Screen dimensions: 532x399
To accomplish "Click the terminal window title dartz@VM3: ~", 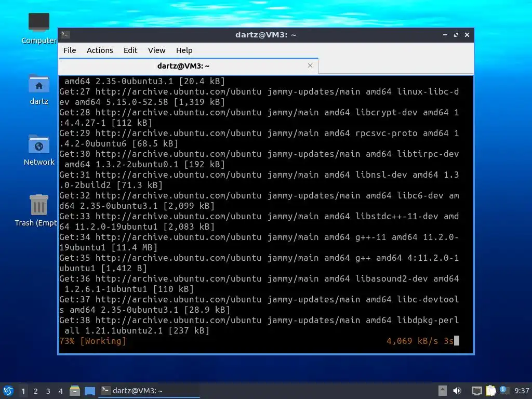I will pos(266,35).
